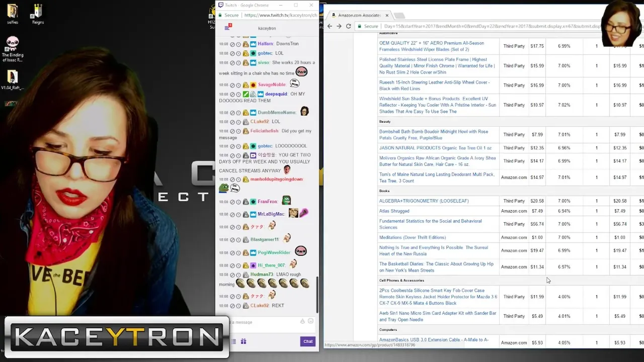Viewport: 644px width, 362px height.
Task: Ban user sivso in Twitch chat
Action: (232, 63)
